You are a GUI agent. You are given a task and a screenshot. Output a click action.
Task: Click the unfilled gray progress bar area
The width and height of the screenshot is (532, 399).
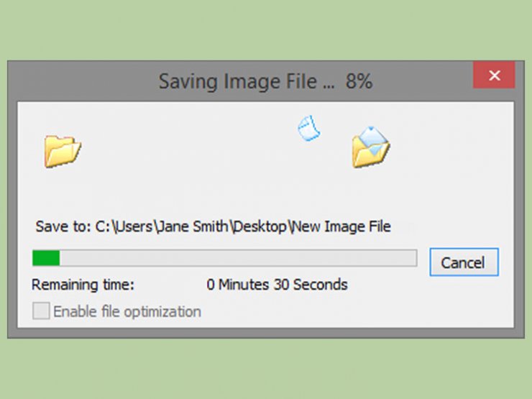[238, 258]
